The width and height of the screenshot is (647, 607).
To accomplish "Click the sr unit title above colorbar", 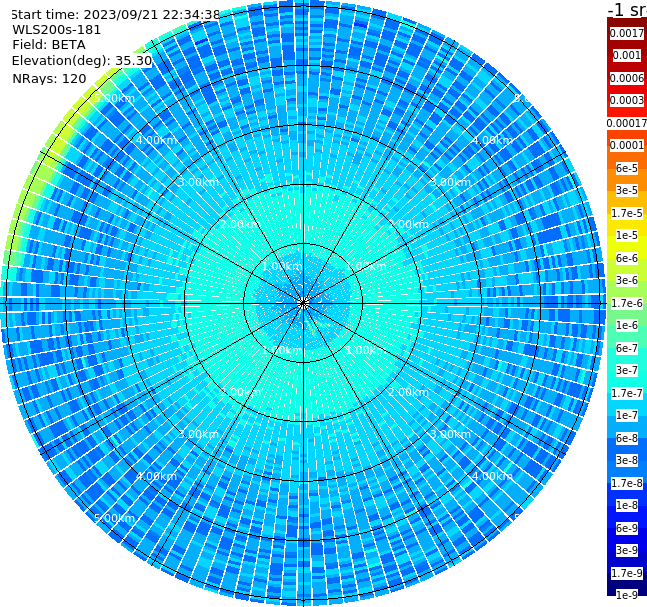I will [627, 9].
